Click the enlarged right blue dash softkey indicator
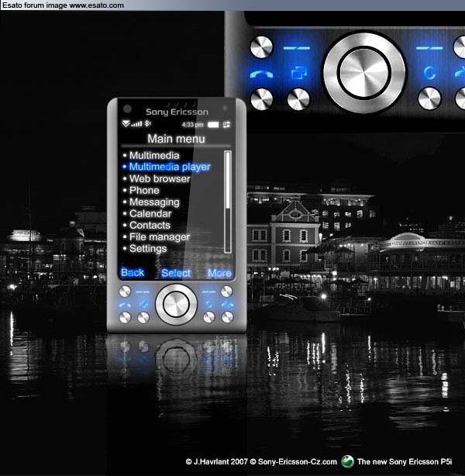 (x=429, y=48)
